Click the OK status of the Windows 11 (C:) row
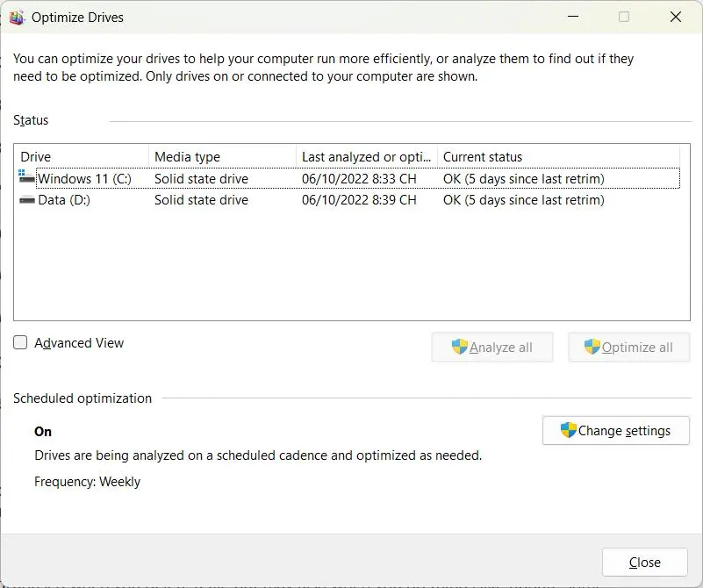The height and width of the screenshot is (588, 703). pyautogui.click(x=524, y=179)
